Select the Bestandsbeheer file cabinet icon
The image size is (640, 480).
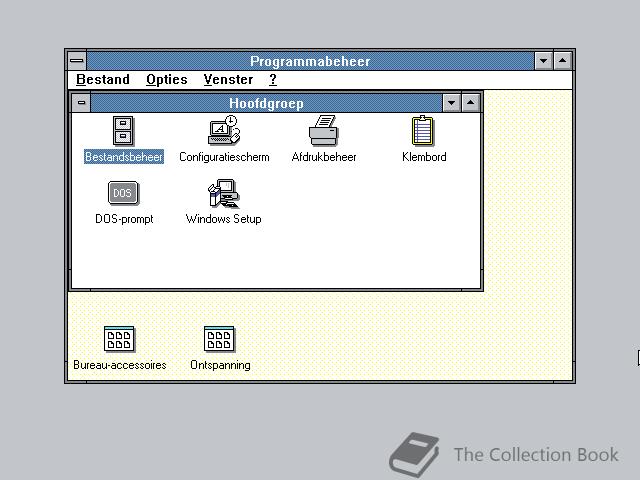click(x=123, y=131)
